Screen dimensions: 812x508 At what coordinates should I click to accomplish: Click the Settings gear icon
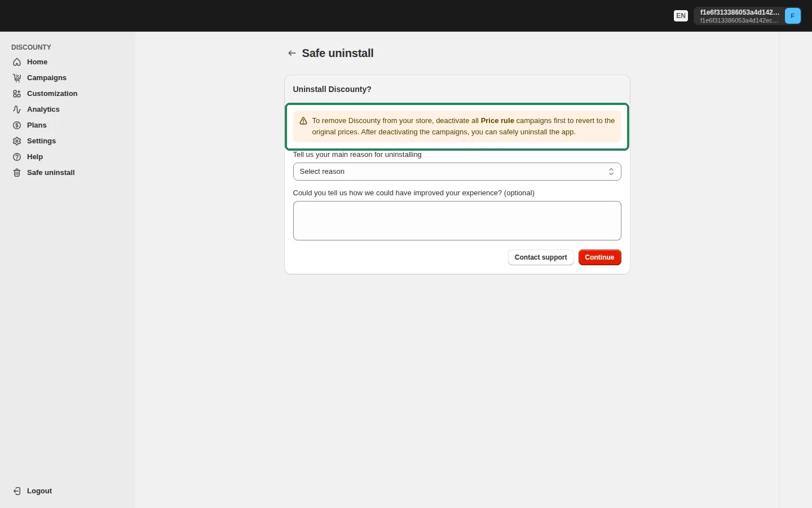[x=17, y=141]
